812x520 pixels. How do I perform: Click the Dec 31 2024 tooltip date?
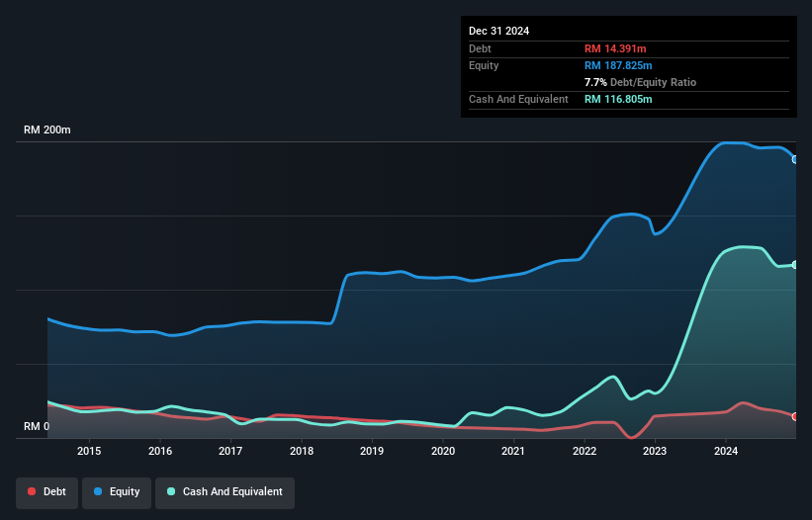[498, 31]
